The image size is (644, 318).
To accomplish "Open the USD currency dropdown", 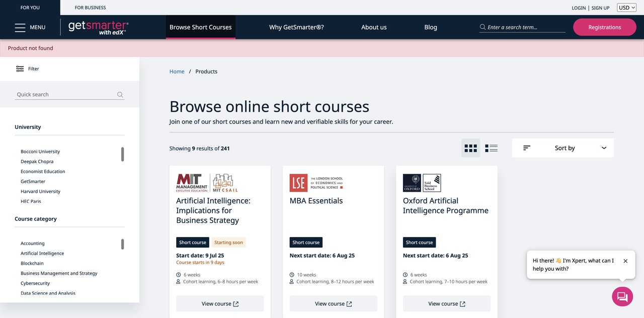I will (626, 8).
